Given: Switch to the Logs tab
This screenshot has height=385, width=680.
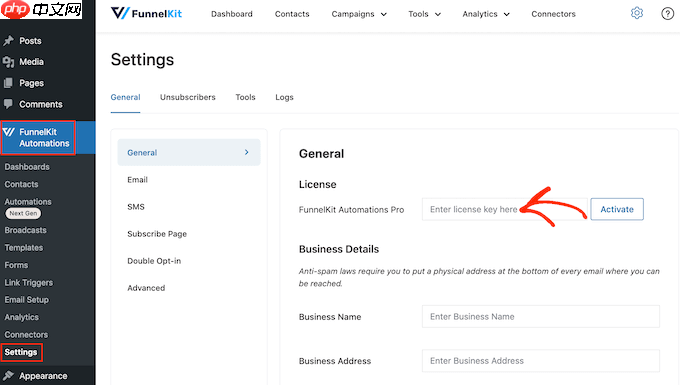Looking at the screenshot, I should point(284,97).
